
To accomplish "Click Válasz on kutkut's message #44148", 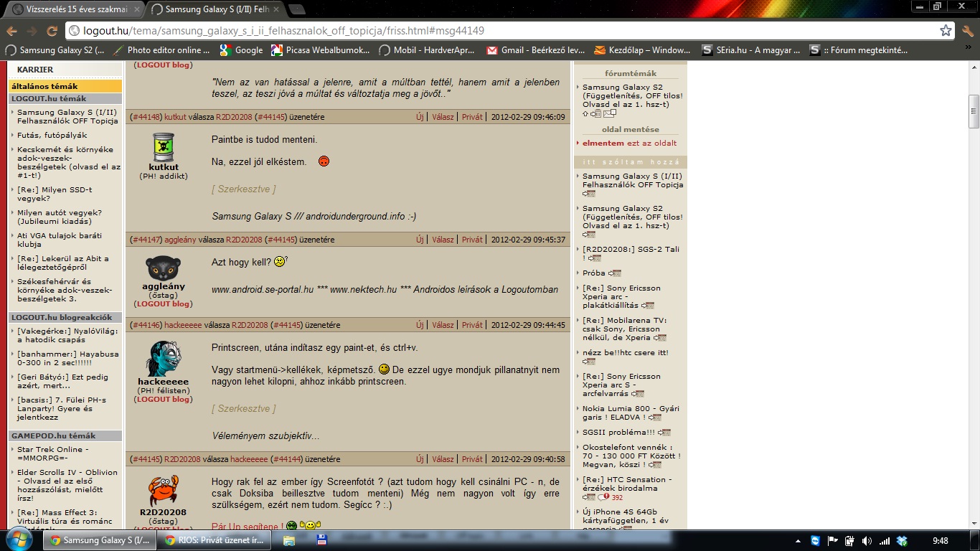I will click(x=443, y=117).
